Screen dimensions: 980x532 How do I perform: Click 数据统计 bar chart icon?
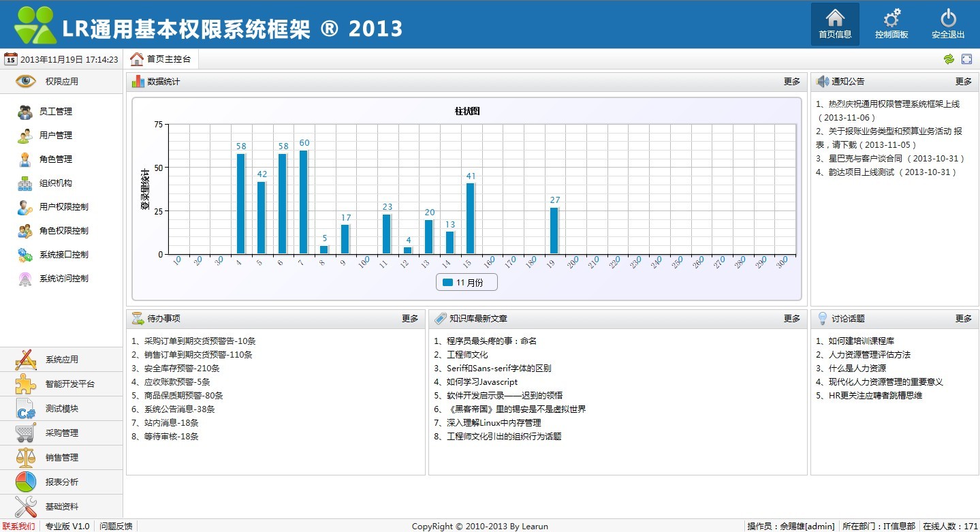(x=138, y=81)
